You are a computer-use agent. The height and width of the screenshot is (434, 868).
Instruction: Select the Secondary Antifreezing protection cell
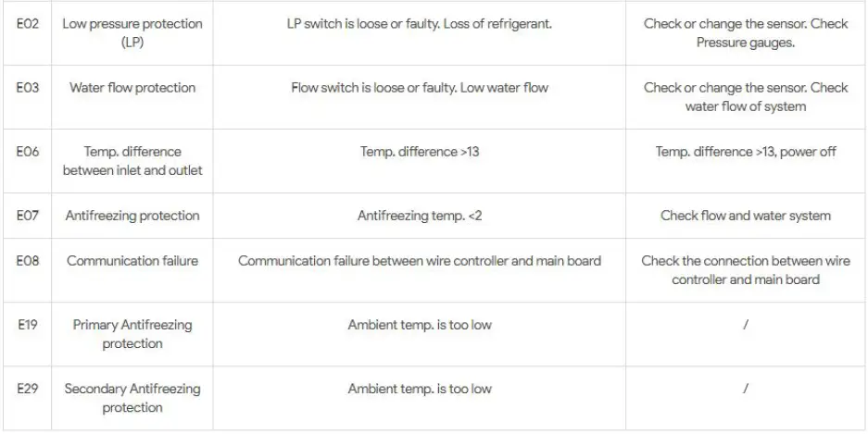pyautogui.click(x=132, y=398)
